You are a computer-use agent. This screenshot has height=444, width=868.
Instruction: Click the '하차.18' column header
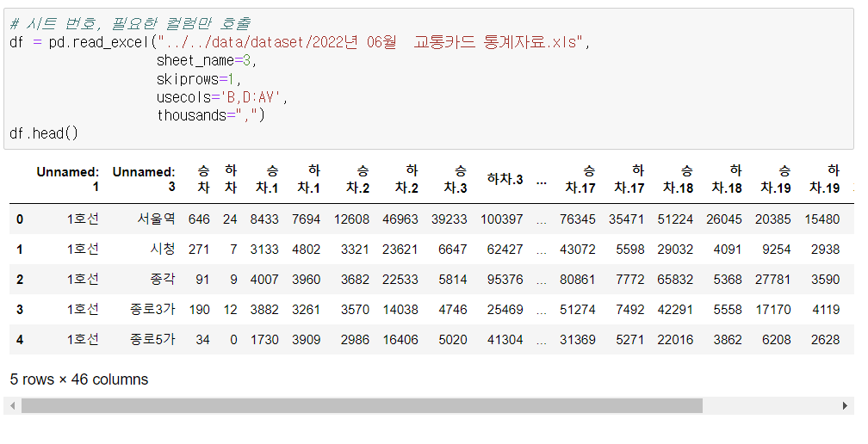(727, 179)
